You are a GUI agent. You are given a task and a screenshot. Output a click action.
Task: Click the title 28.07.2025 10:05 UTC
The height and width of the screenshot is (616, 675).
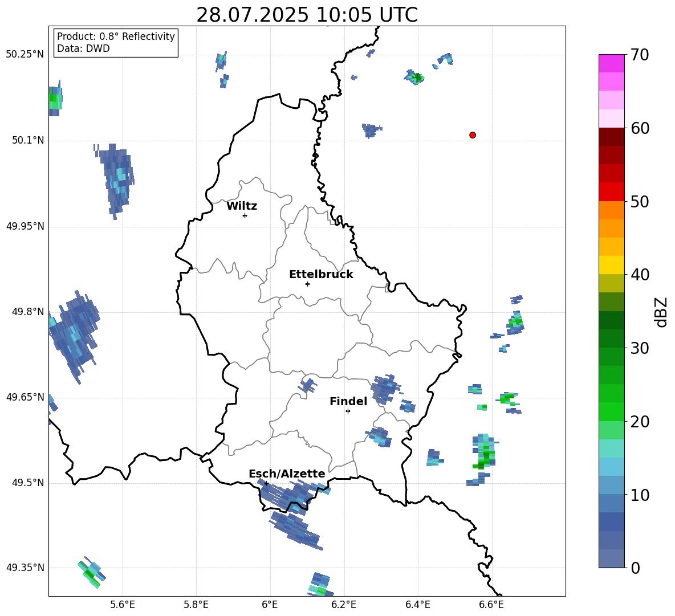point(307,15)
